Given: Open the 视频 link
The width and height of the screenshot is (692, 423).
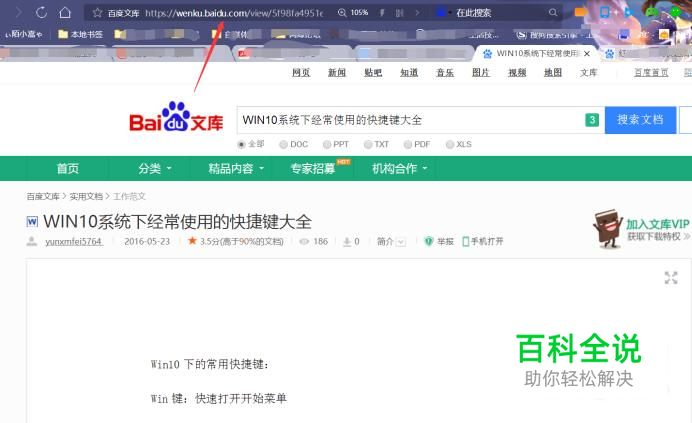Looking at the screenshot, I should click(517, 72).
